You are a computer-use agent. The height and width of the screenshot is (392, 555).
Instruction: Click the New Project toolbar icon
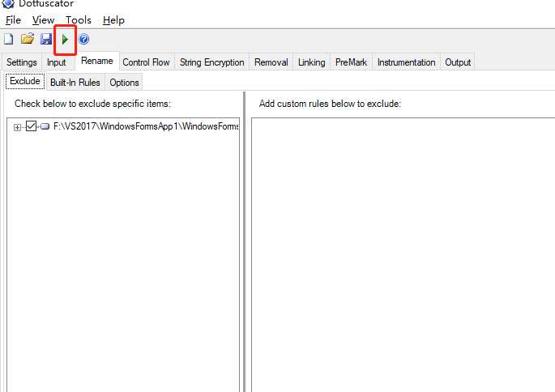(x=8, y=39)
